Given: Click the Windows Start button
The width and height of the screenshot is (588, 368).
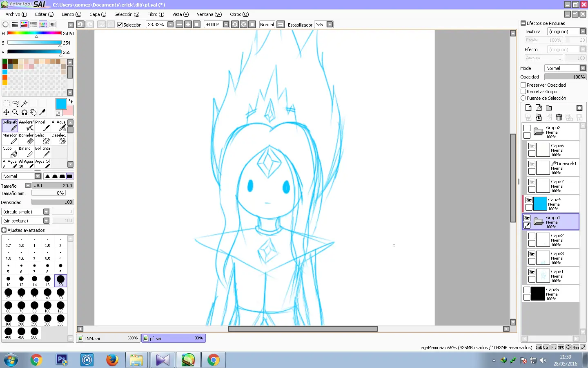Looking at the screenshot, I should [11, 360].
